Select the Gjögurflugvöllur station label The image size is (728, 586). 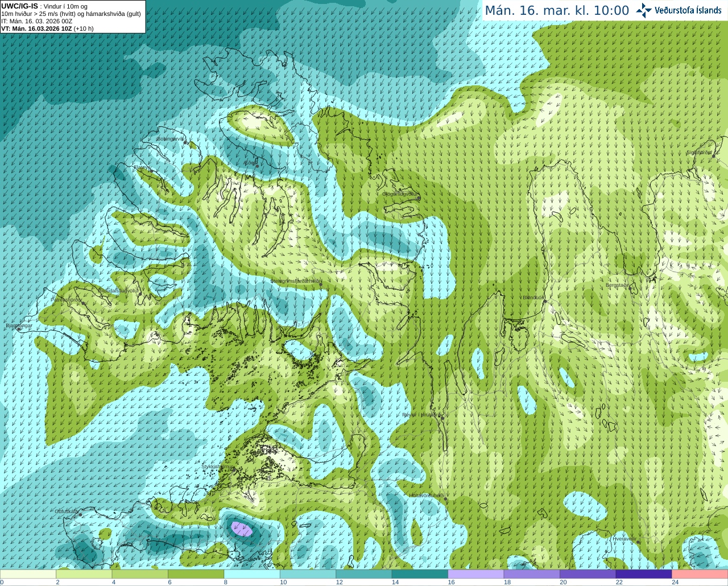(400, 194)
